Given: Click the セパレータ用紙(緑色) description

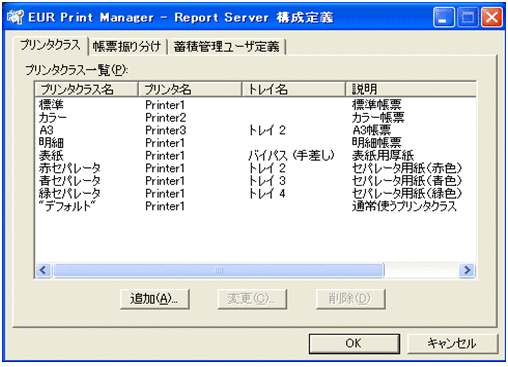Looking at the screenshot, I should click(x=407, y=194).
